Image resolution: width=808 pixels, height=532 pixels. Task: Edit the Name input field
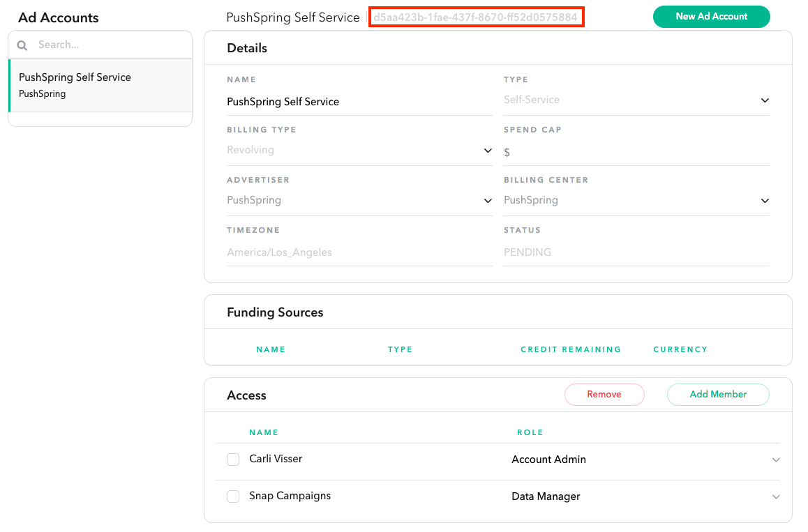pos(359,102)
